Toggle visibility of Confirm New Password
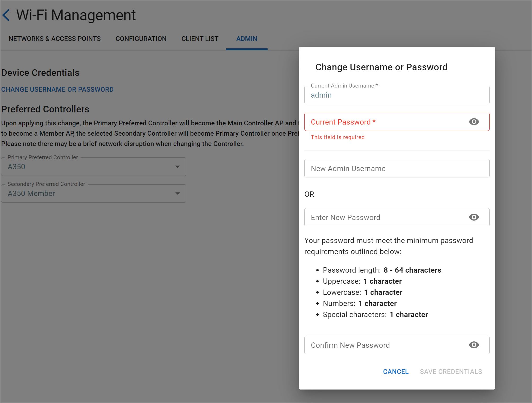Image resolution: width=532 pixels, height=403 pixels. click(x=474, y=345)
